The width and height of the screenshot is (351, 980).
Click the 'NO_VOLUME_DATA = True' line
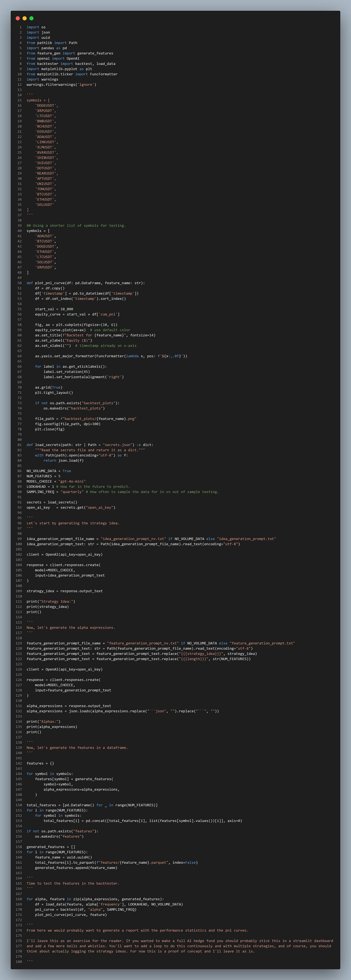[x=49, y=471]
